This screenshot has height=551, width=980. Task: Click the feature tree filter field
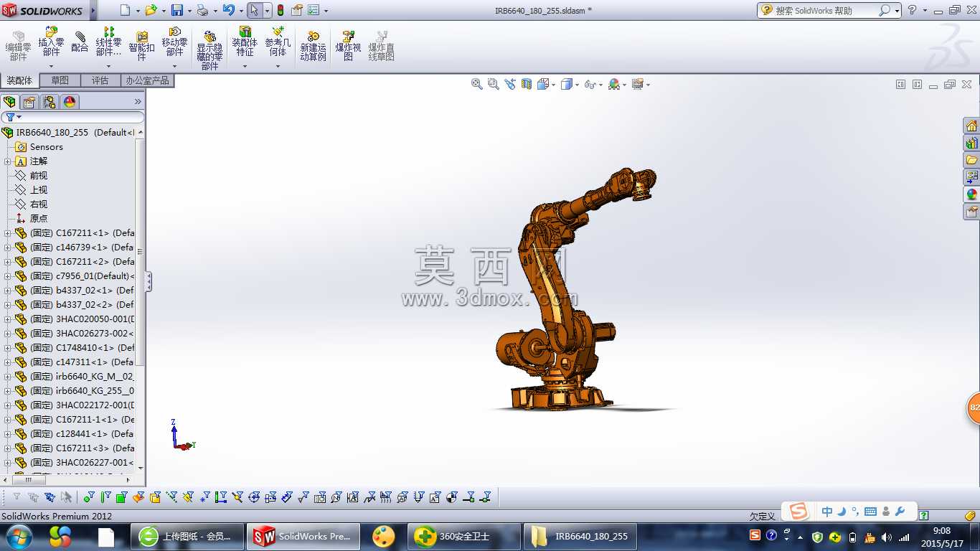(x=72, y=117)
